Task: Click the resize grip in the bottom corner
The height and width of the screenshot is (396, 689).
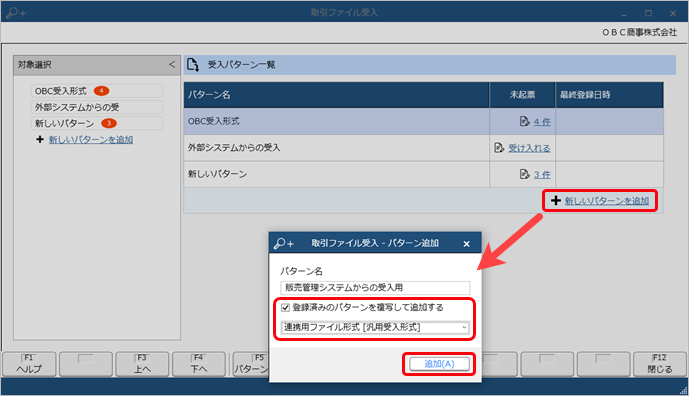Action: tap(683, 390)
